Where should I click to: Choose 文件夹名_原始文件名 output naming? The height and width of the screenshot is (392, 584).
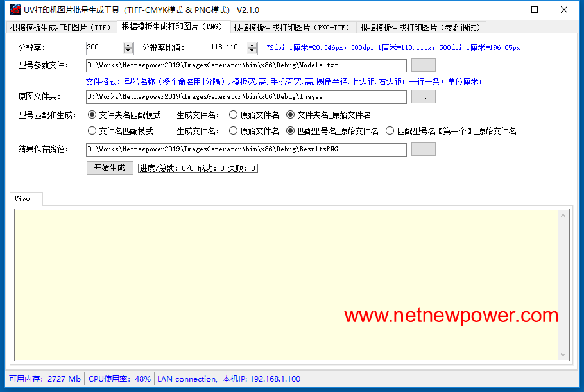point(291,115)
